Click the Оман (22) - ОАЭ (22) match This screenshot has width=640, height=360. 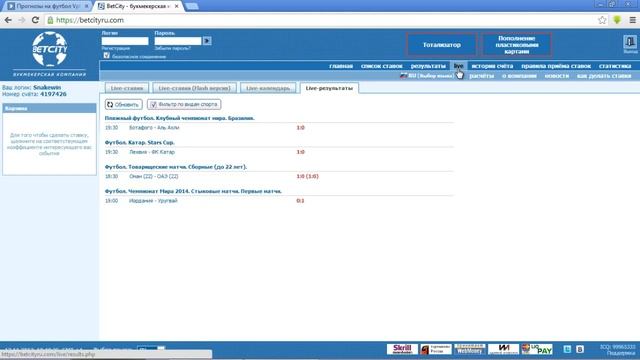click(153, 176)
